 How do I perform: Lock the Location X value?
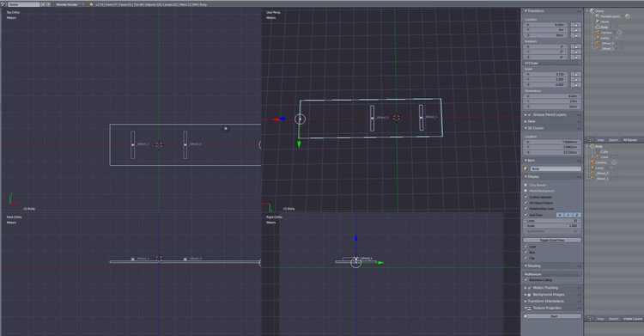click(x=577, y=25)
